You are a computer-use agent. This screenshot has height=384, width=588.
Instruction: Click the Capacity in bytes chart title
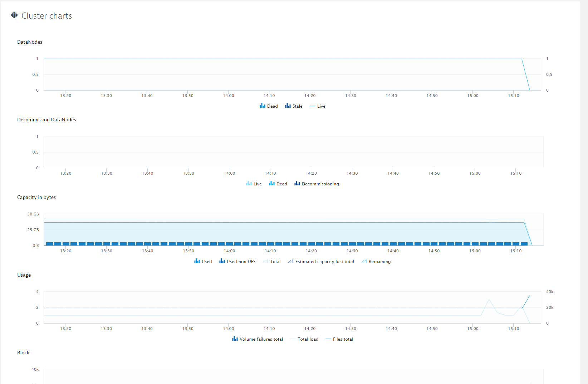point(36,197)
